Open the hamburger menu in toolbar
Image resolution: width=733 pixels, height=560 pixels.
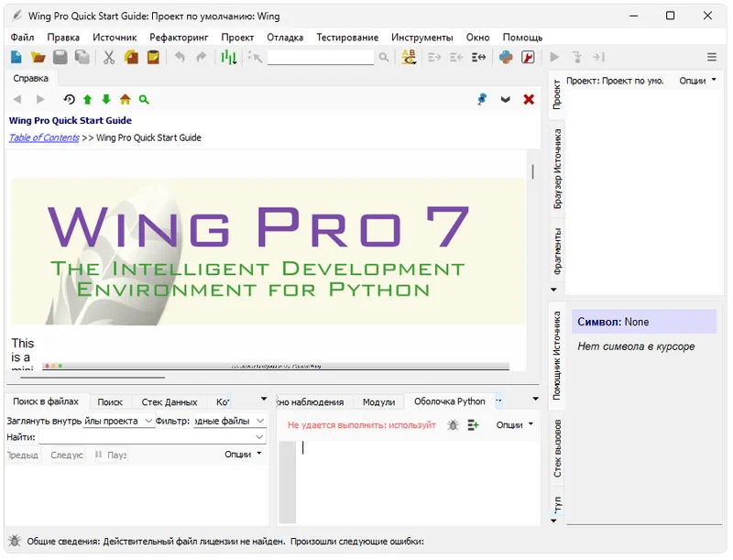pyautogui.click(x=712, y=57)
